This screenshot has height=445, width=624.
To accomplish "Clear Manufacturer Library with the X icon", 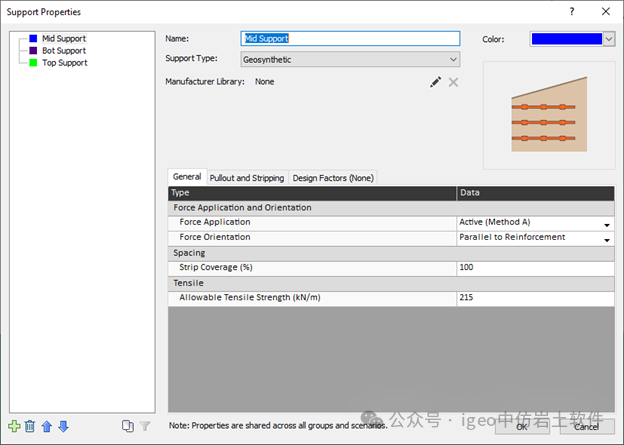I will pyautogui.click(x=453, y=82).
